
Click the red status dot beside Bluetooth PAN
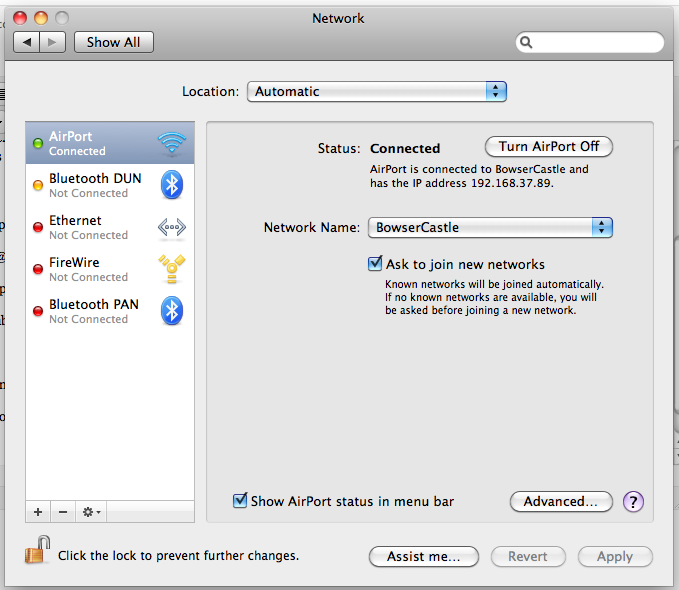[x=38, y=311]
